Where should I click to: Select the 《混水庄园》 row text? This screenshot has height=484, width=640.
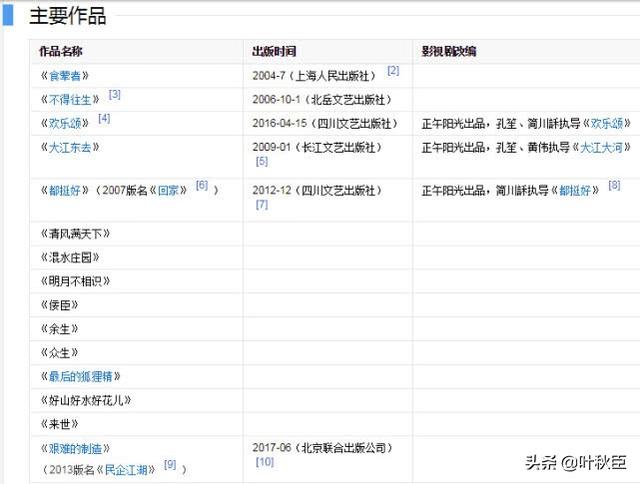click(70, 258)
